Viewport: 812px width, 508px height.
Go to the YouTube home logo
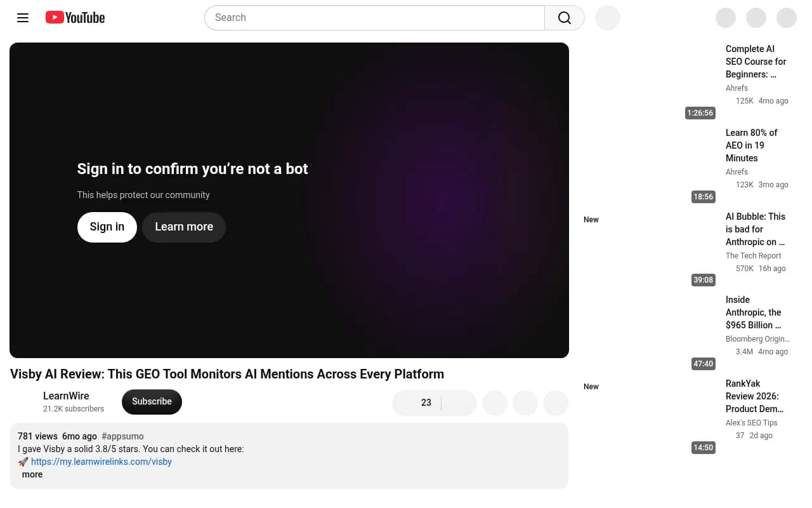point(75,18)
